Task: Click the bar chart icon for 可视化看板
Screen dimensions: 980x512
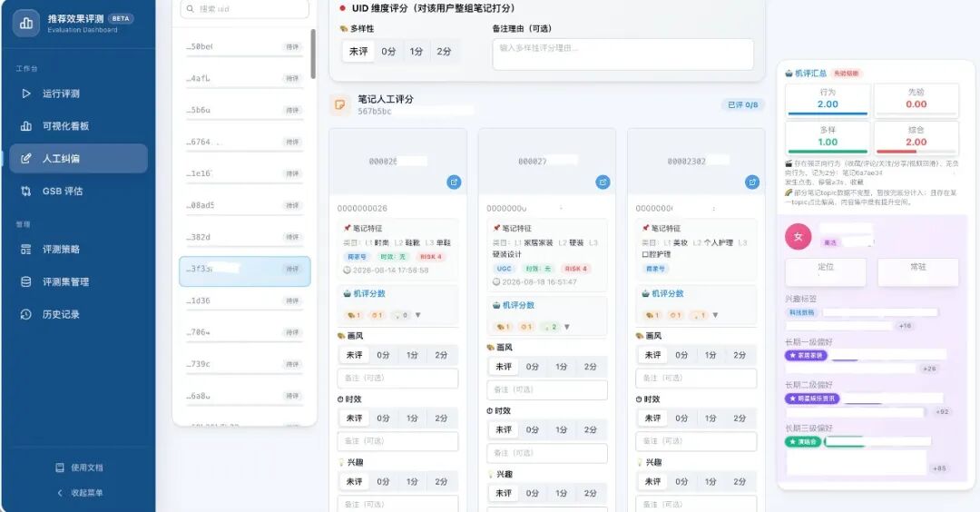Action: tap(25, 125)
